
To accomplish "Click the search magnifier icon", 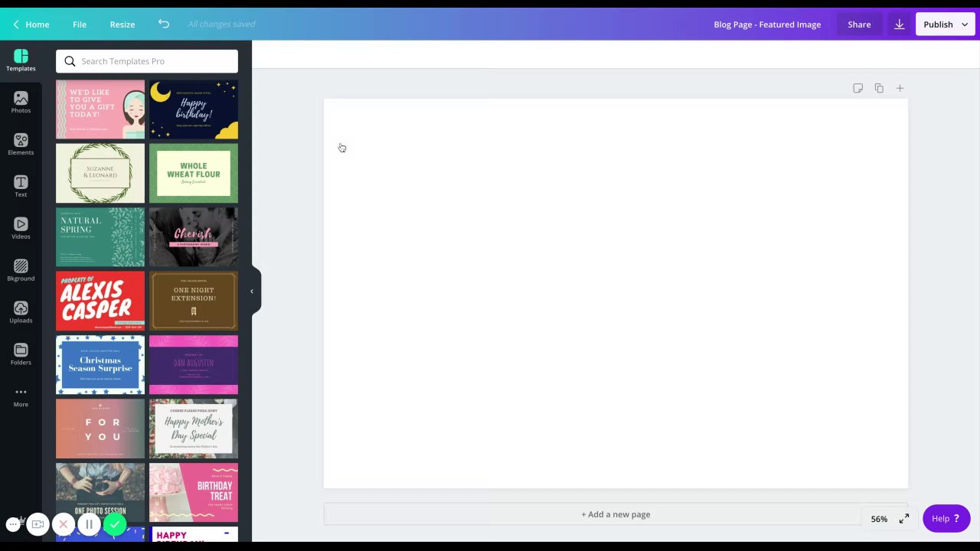I will tap(70, 61).
